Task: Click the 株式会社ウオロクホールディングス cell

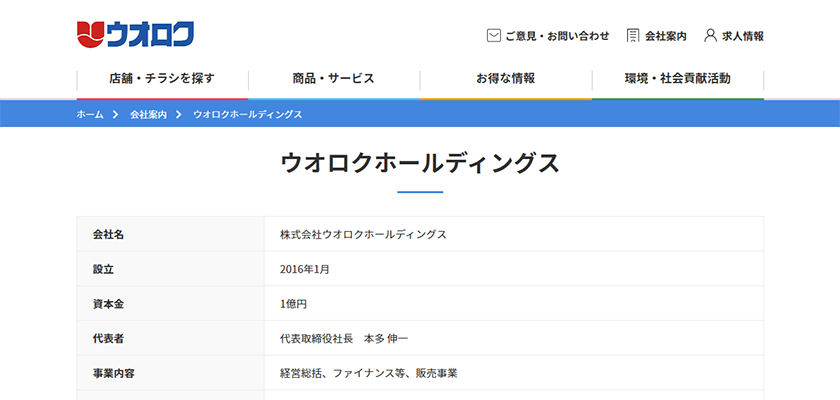Action: (x=514, y=234)
